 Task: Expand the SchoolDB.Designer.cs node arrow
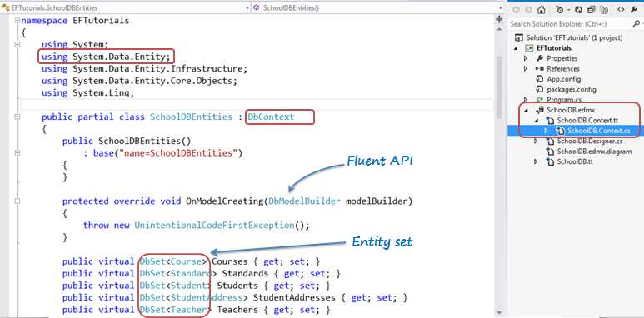[x=536, y=142]
